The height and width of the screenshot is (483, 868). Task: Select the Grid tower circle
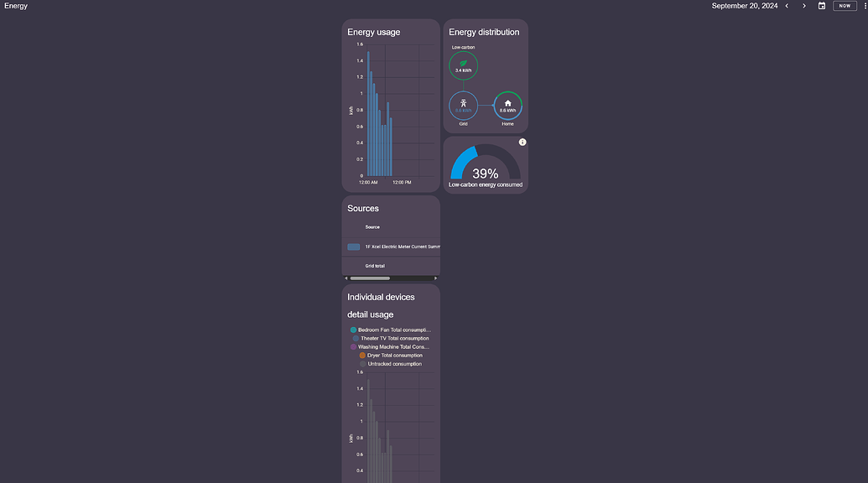463,106
